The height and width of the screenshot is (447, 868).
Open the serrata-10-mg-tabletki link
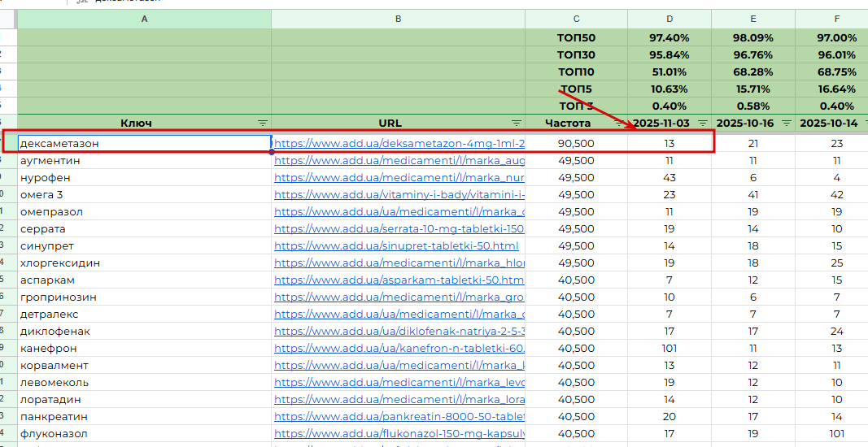[x=399, y=228]
